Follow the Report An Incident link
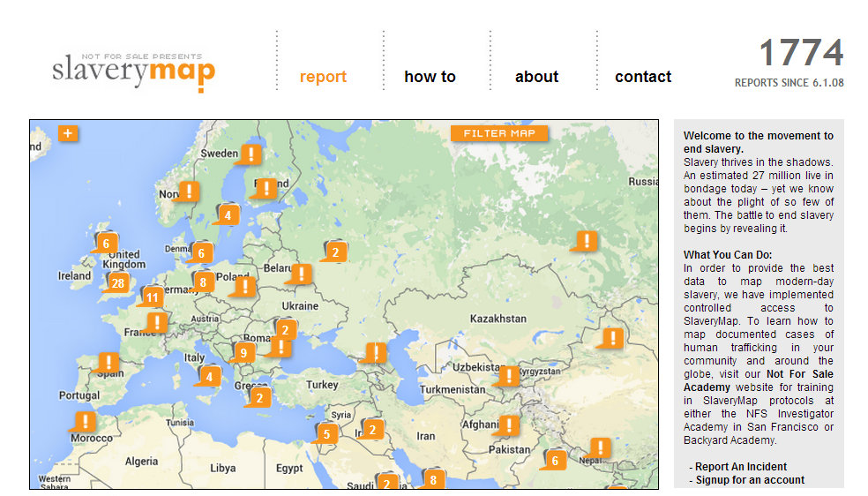Viewport: 868px width, 496px height. [x=741, y=467]
